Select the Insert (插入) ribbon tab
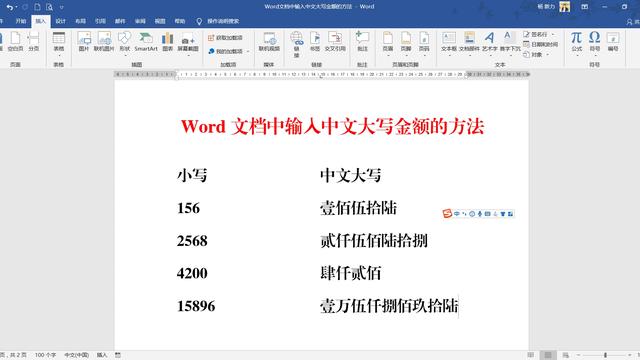 point(41,21)
